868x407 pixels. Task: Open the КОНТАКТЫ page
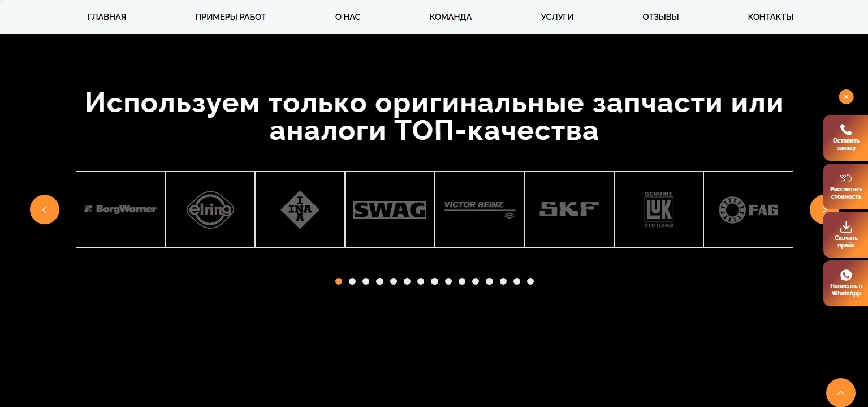point(771,17)
